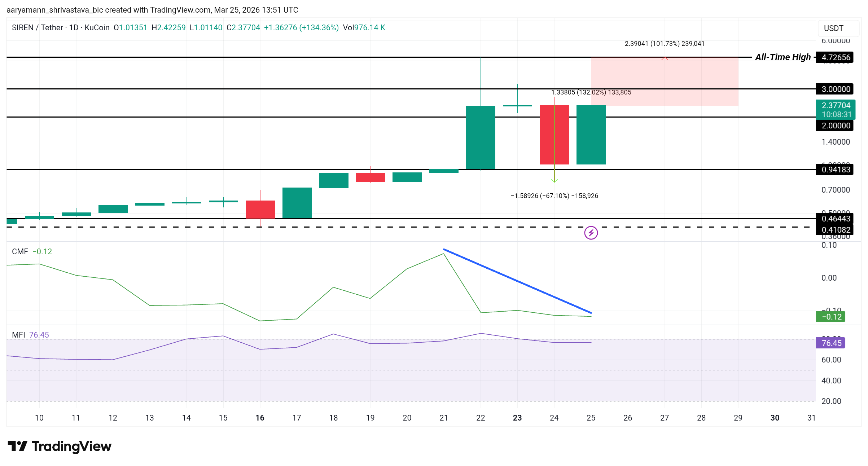Click the All-Time High price label 4.72656
The height and width of the screenshot is (466, 868).
point(835,57)
